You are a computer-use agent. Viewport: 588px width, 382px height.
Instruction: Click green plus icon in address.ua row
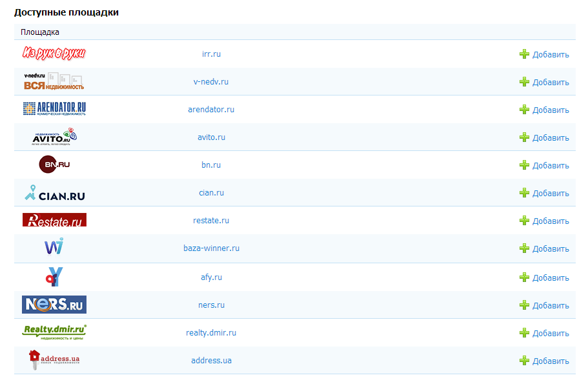tap(524, 361)
